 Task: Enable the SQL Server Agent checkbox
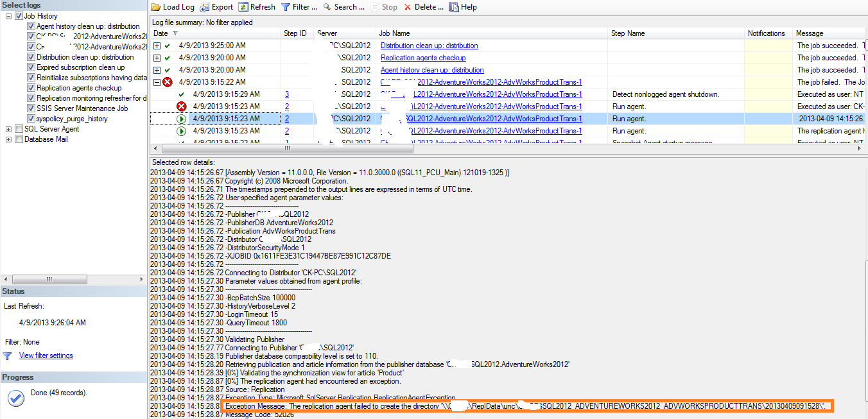coord(17,128)
